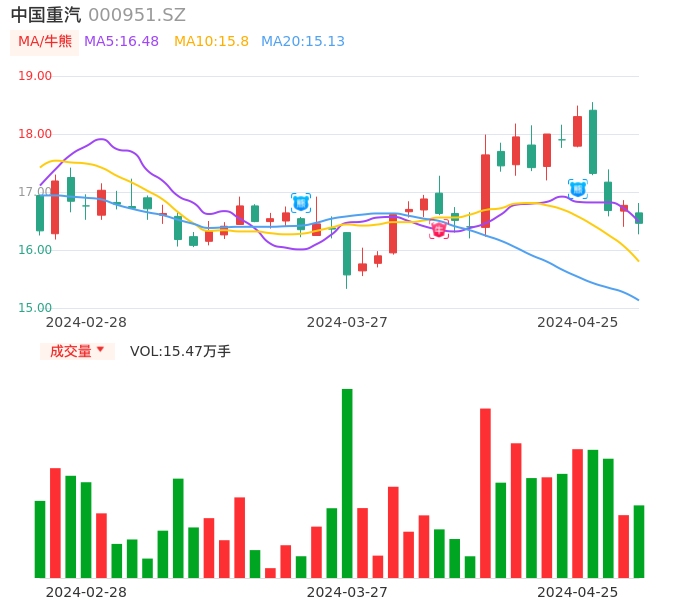Click the tallest green volume bar
The image size is (686, 606).
pyautogui.click(x=347, y=483)
